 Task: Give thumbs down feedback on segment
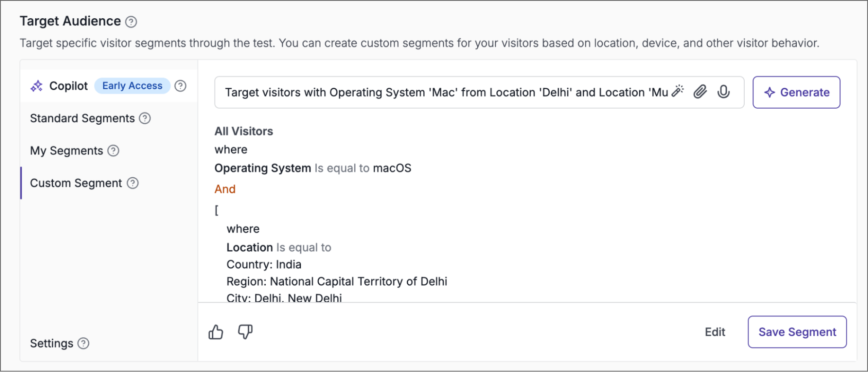245,332
